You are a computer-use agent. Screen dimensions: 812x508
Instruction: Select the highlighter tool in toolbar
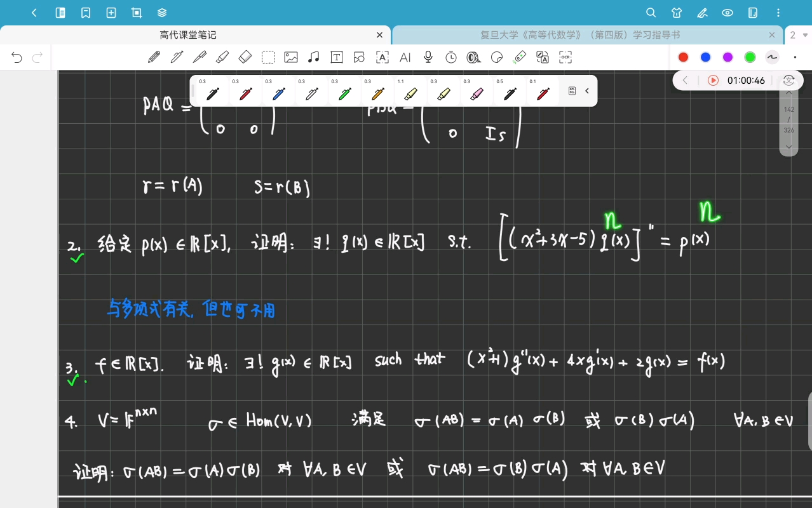click(222, 57)
